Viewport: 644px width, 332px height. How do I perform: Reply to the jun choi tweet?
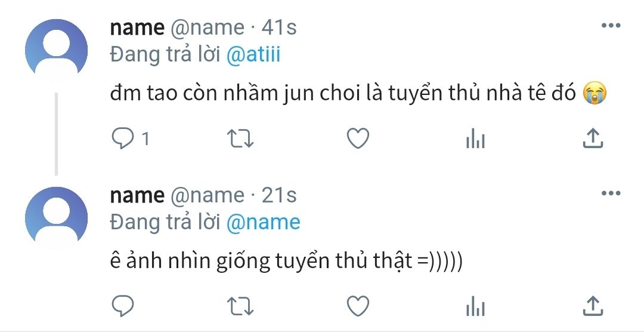click(123, 139)
